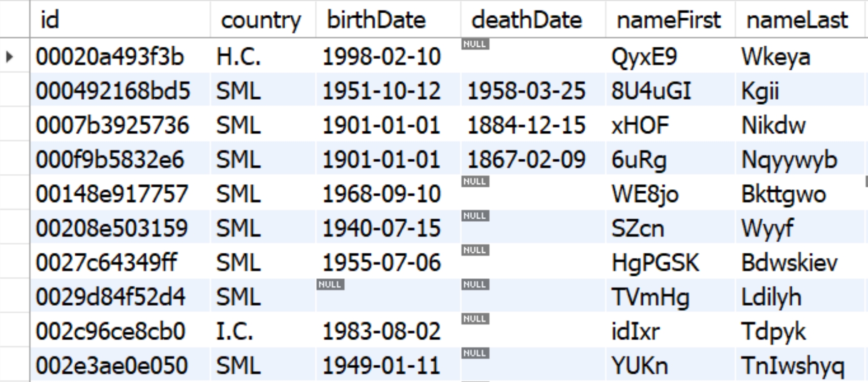The height and width of the screenshot is (382, 868).
Task: Select deathDate cell 1958-03-25
Action: (x=526, y=91)
